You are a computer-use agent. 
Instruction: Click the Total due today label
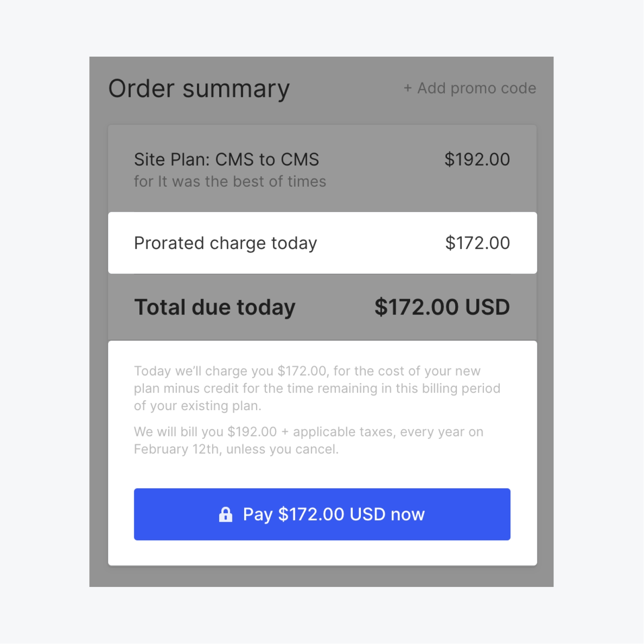tap(215, 307)
